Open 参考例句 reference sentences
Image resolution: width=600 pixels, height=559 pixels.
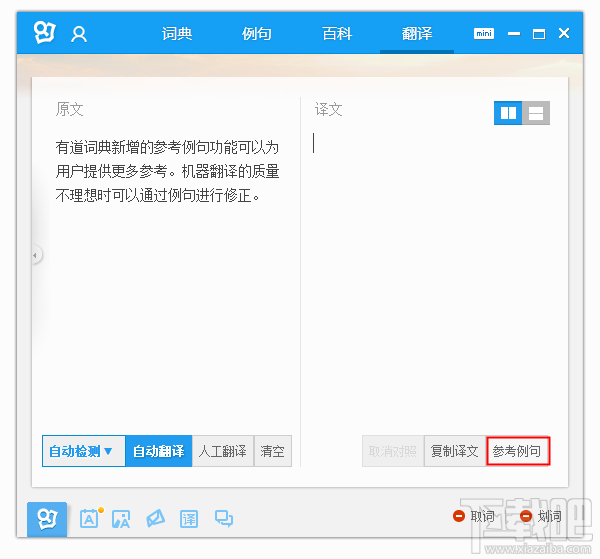(x=518, y=451)
